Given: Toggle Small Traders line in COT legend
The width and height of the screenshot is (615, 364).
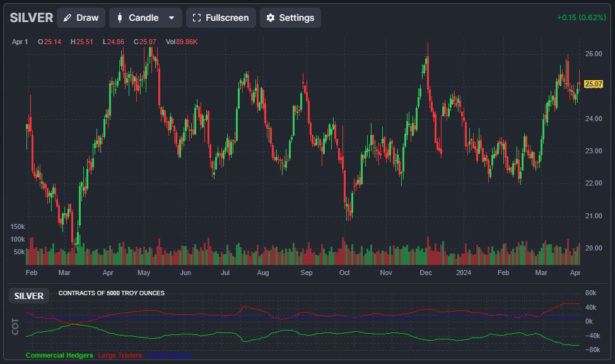Looking at the screenshot, I should pos(169,355).
